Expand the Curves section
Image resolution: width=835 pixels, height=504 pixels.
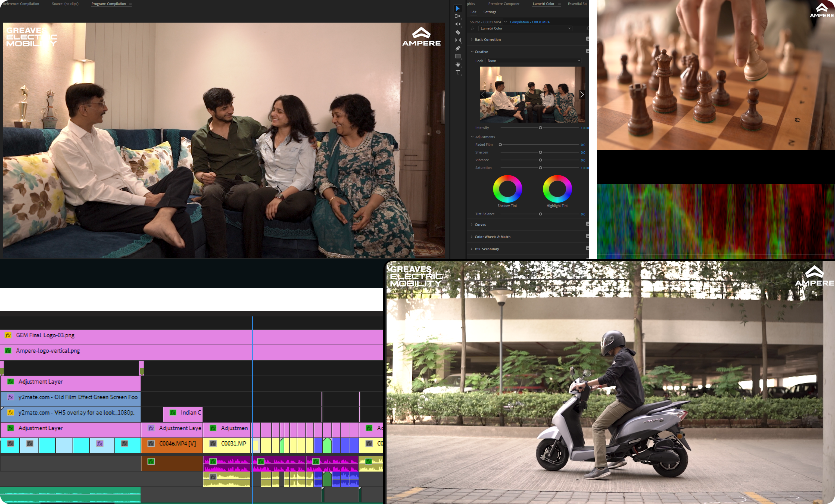point(471,225)
